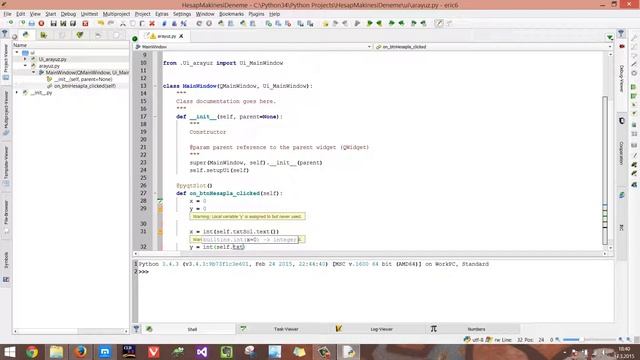Click the red Exit toolbar icon
The width and height of the screenshot is (640, 360).
tap(85, 23)
